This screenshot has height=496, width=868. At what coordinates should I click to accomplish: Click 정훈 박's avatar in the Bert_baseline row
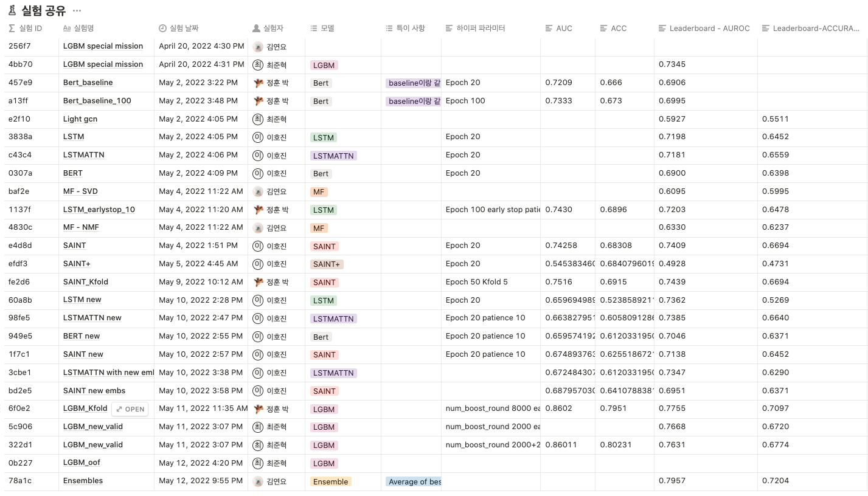point(260,83)
